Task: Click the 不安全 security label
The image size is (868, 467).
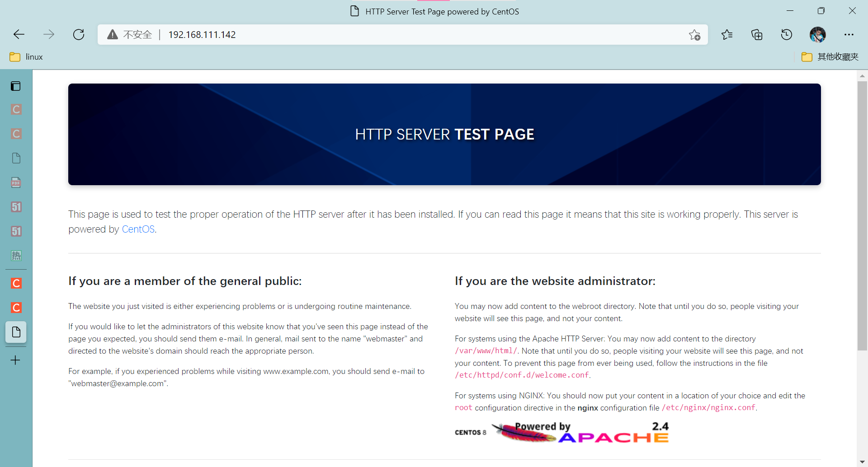Action: (137, 35)
